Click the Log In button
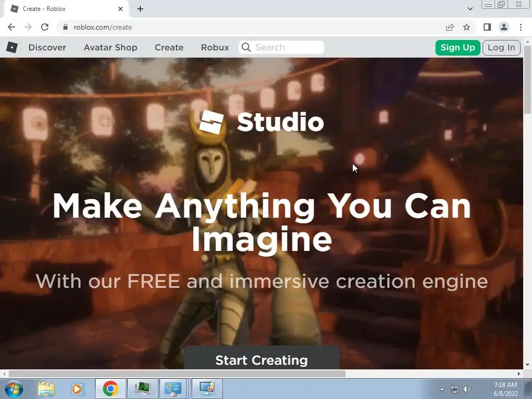 coord(501,47)
